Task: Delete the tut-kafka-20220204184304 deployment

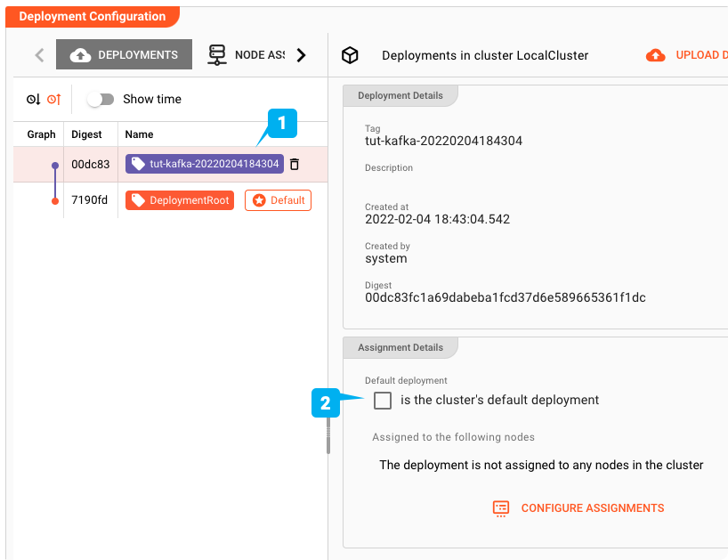Action: 295,164
